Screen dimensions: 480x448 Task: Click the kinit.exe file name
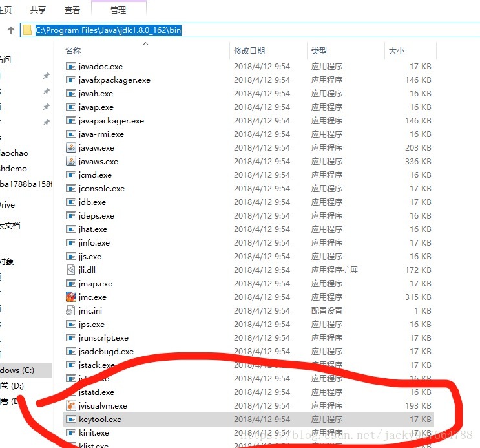click(x=94, y=432)
